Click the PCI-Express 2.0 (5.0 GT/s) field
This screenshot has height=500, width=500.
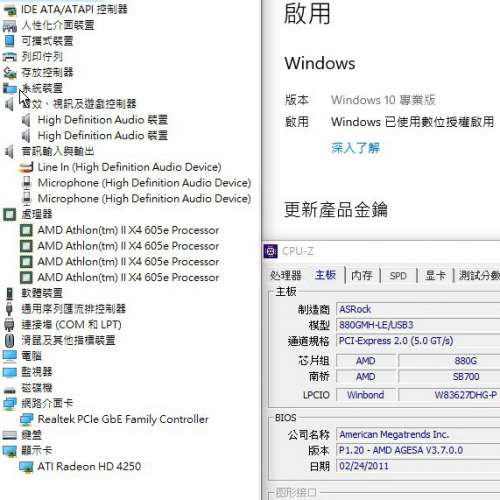(x=418, y=341)
